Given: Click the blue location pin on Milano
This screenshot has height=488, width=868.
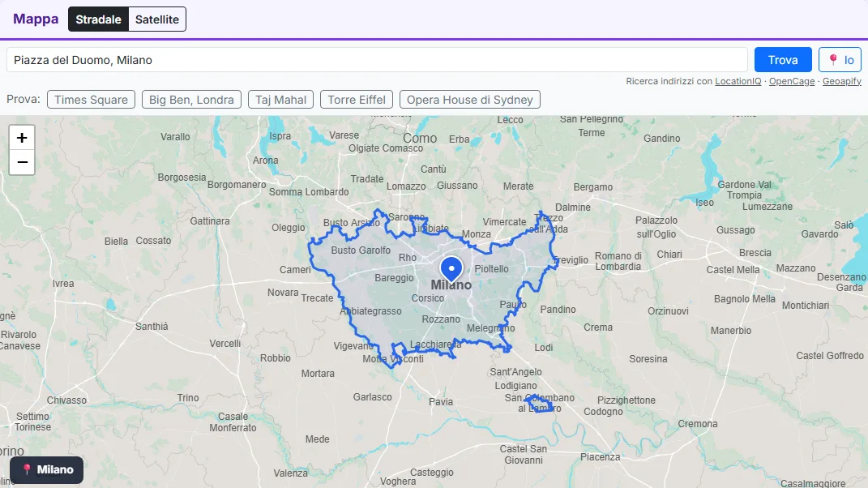Looking at the screenshot, I should pyautogui.click(x=451, y=268).
